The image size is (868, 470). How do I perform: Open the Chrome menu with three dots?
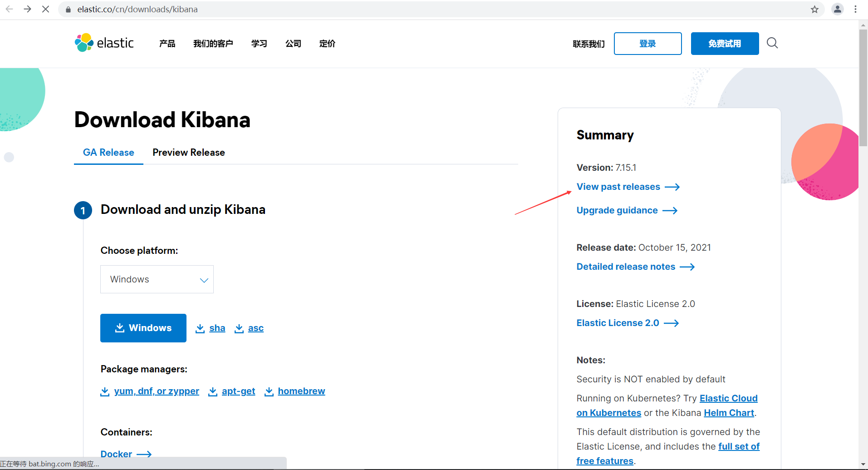point(856,9)
